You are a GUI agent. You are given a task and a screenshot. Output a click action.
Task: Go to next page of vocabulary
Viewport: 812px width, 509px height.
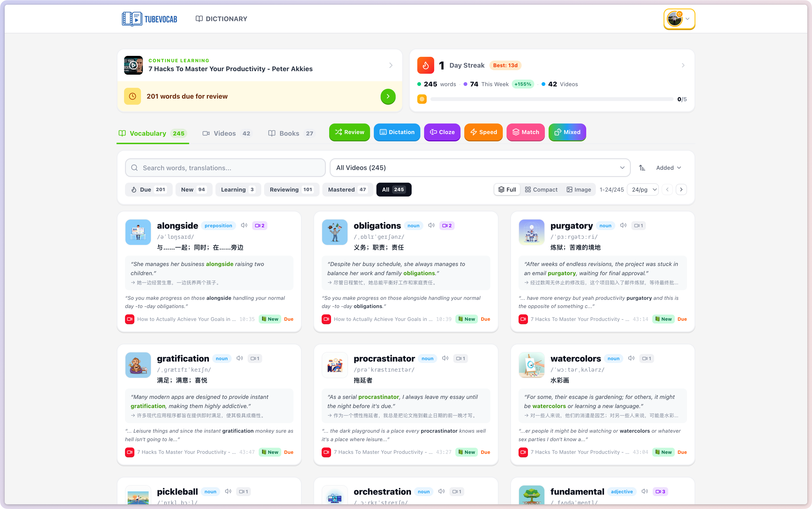pyautogui.click(x=681, y=189)
